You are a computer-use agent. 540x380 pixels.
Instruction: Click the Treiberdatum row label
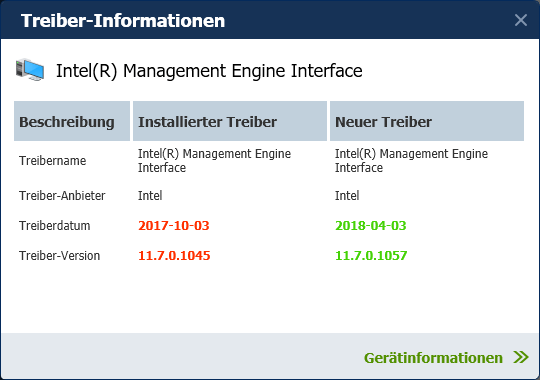(54, 226)
